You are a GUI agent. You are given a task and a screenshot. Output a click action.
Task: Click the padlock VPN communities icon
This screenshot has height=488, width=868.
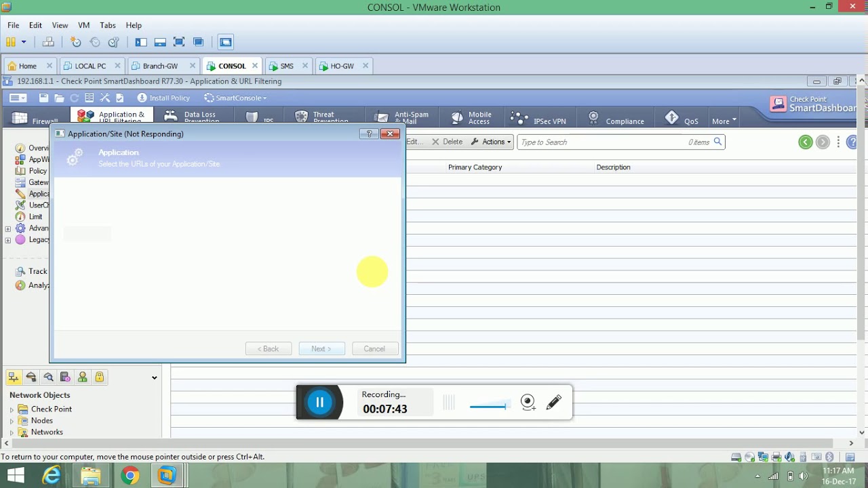(100, 377)
